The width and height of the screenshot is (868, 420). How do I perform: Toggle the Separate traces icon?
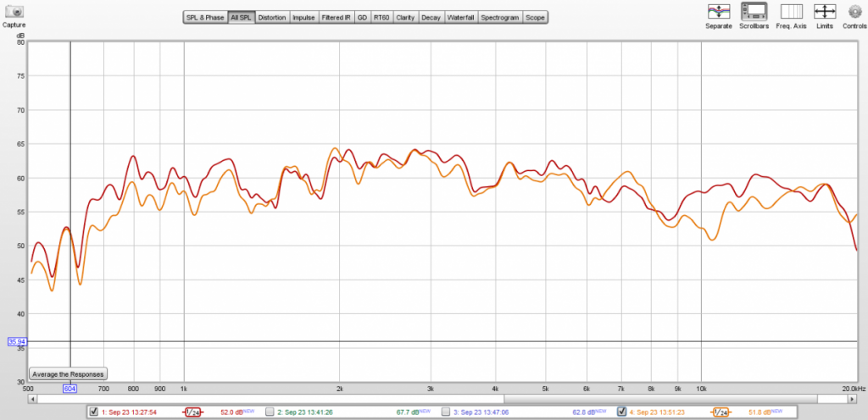tap(719, 11)
